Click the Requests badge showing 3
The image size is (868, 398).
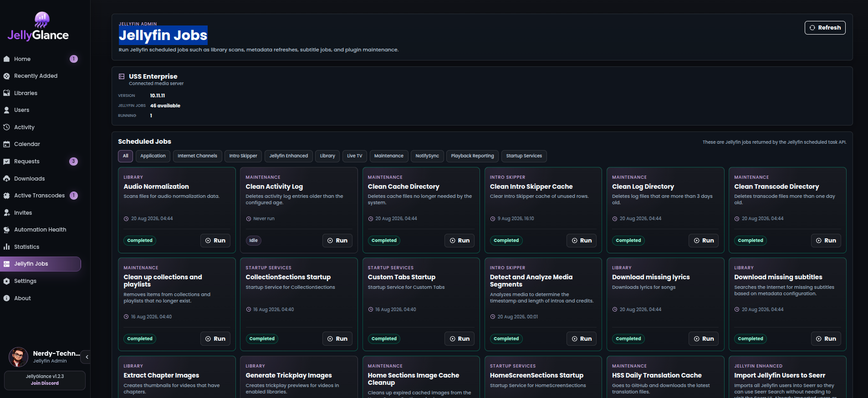click(x=73, y=161)
